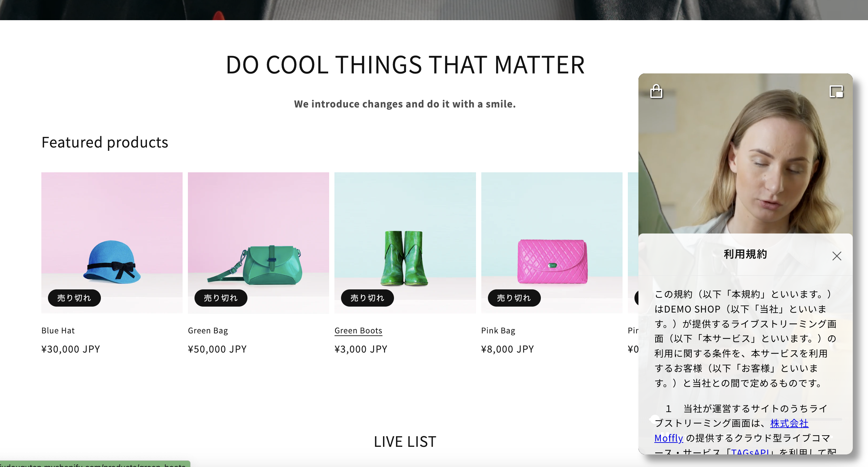Click 売り切れ badge on Pink Bag
This screenshot has width=868, height=467.
pyautogui.click(x=514, y=298)
